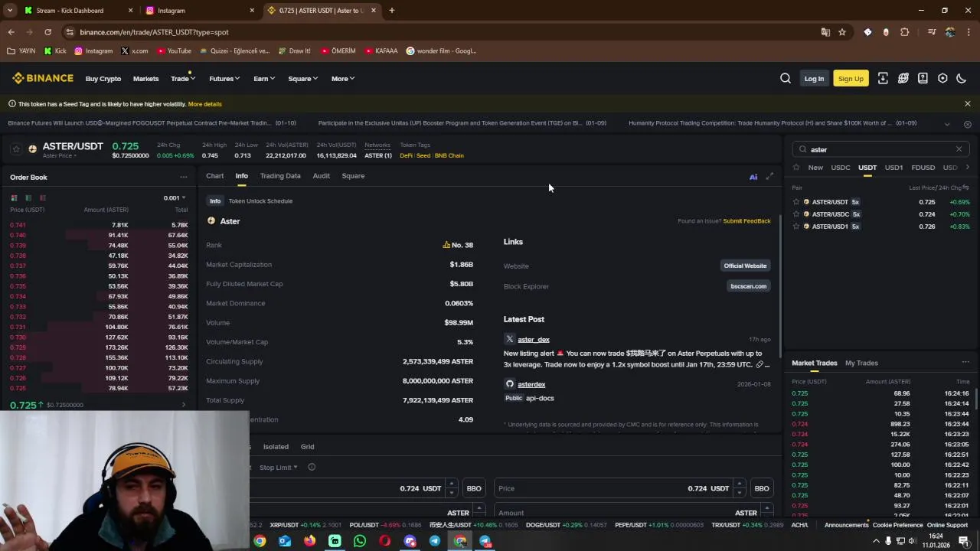Image resolution: width=980 pixels, height=551 pixels.
Task: Star the ASTER/USDT pair row
Action: pyautogui.click(x=796, y=202)
